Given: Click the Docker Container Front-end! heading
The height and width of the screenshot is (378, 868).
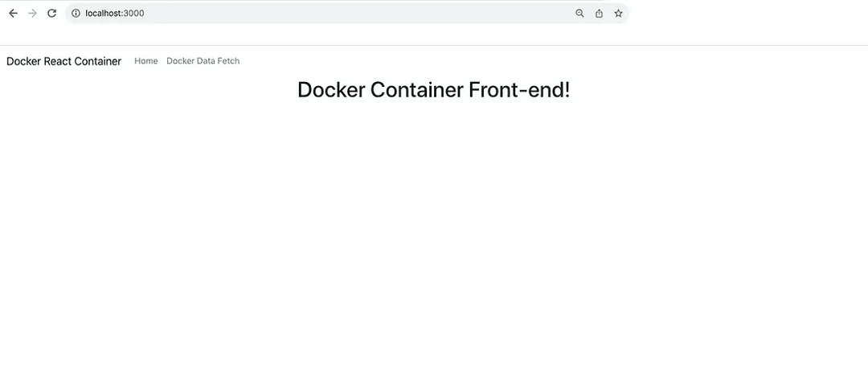Looking at the screenshot, I should click(434, 89).
